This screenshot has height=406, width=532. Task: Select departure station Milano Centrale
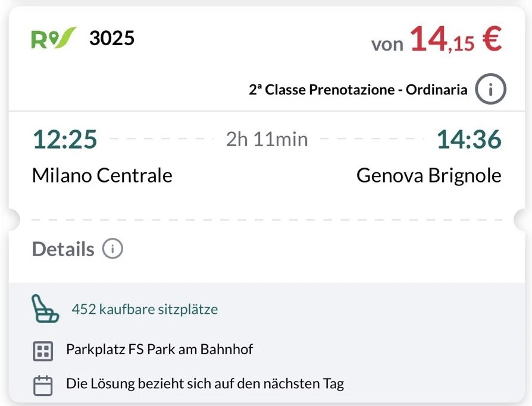point(102,175)
